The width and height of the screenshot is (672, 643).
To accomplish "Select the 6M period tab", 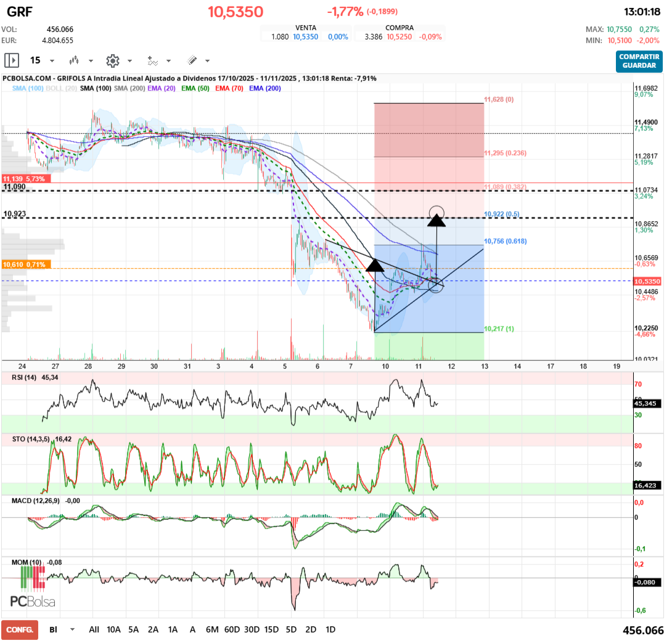I will (211, 629).
